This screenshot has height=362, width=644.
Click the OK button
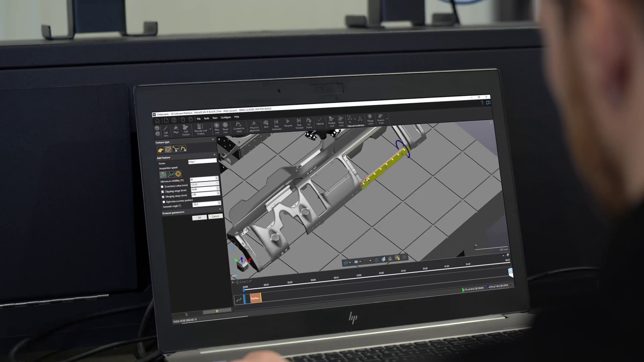point(199,218)
